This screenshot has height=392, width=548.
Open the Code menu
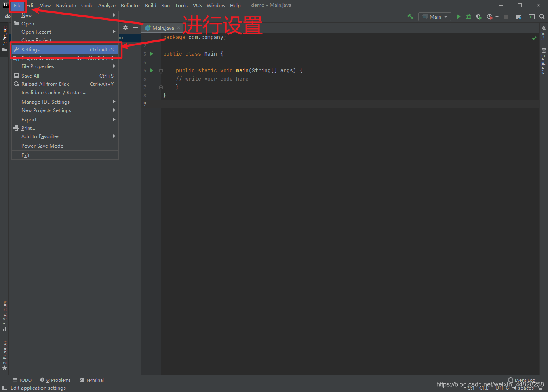pyautogui.click(x=87, y=6)
